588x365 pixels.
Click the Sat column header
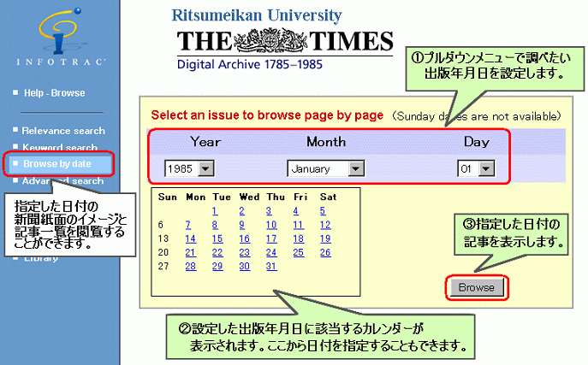328,197
